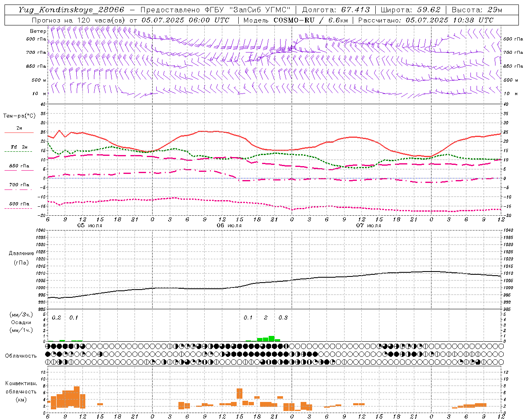Click the red 2м legend line sample
Image resolution: width=525 pixels, height=420 pixels.
point(19,133)
